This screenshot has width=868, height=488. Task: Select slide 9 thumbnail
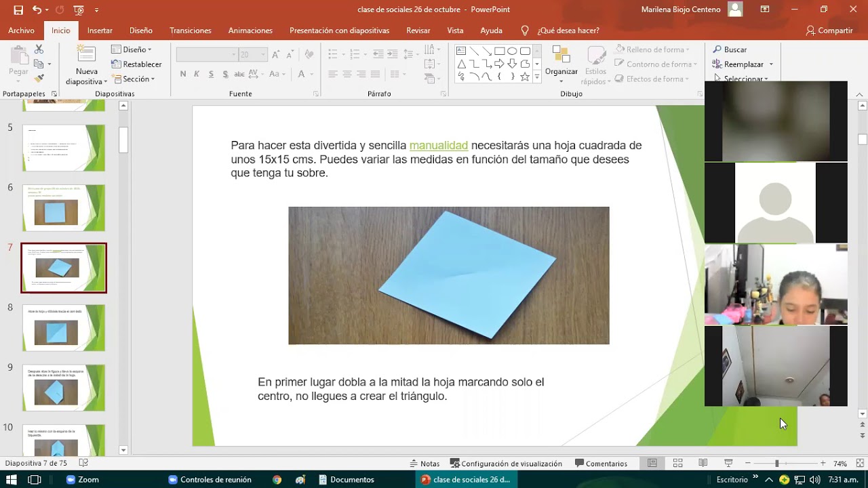point(64,388)
